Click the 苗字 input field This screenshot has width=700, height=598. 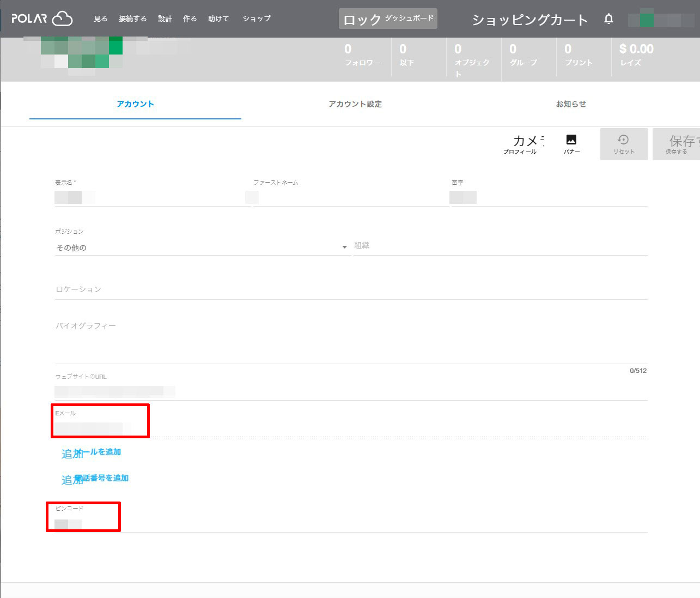(549, 197)
